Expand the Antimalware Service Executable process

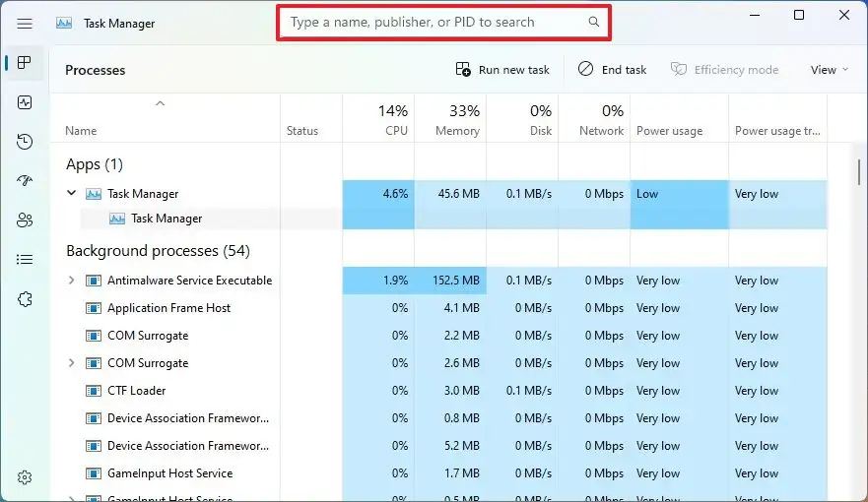pos(71,281)
